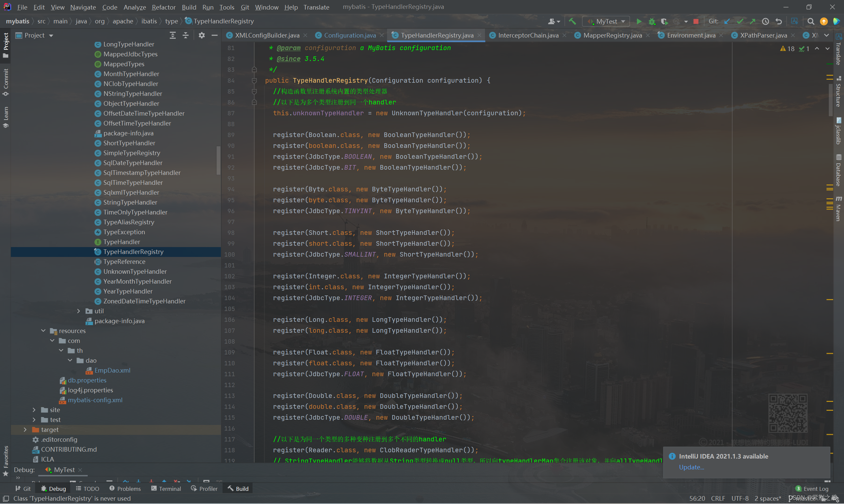Open the Navigate menu
Image resolution: width=844 pixels, height=504 pixels.
click(83, 7)
